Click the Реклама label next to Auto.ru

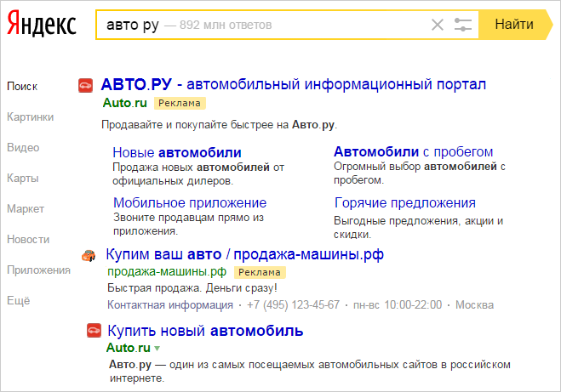click(x=180, y=103)
